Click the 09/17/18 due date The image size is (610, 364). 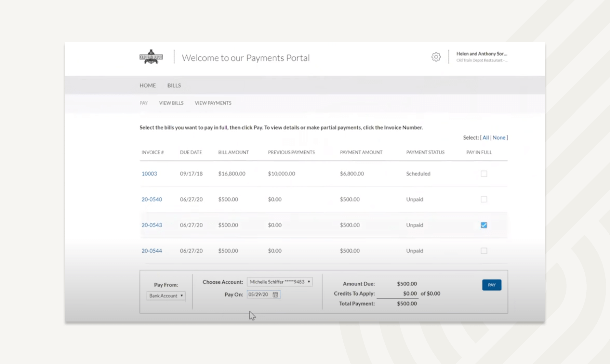(191, 174)
